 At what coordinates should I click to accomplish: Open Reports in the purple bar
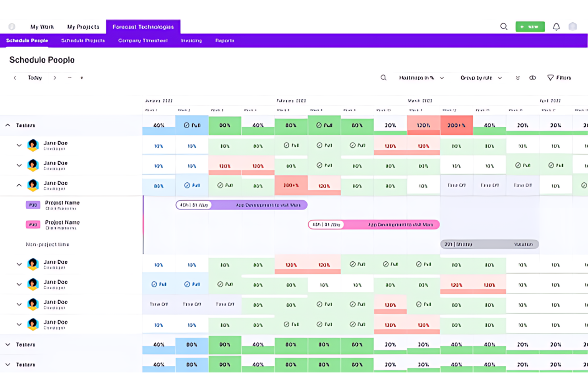click(x=224, y=41)
